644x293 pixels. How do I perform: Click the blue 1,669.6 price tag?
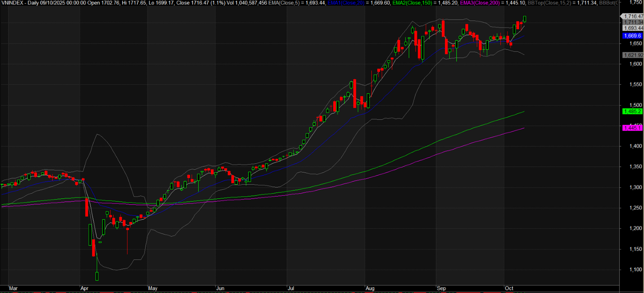632,36
